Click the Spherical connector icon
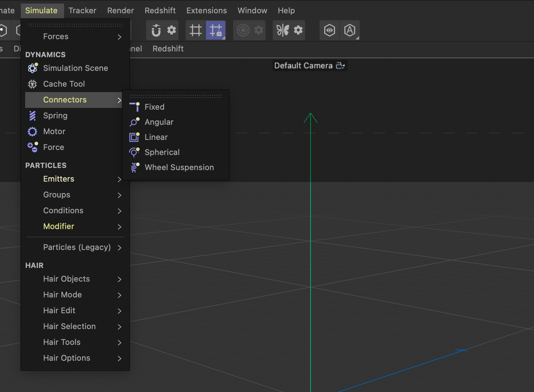Screen dimensions: 534x392 (134, 152)
